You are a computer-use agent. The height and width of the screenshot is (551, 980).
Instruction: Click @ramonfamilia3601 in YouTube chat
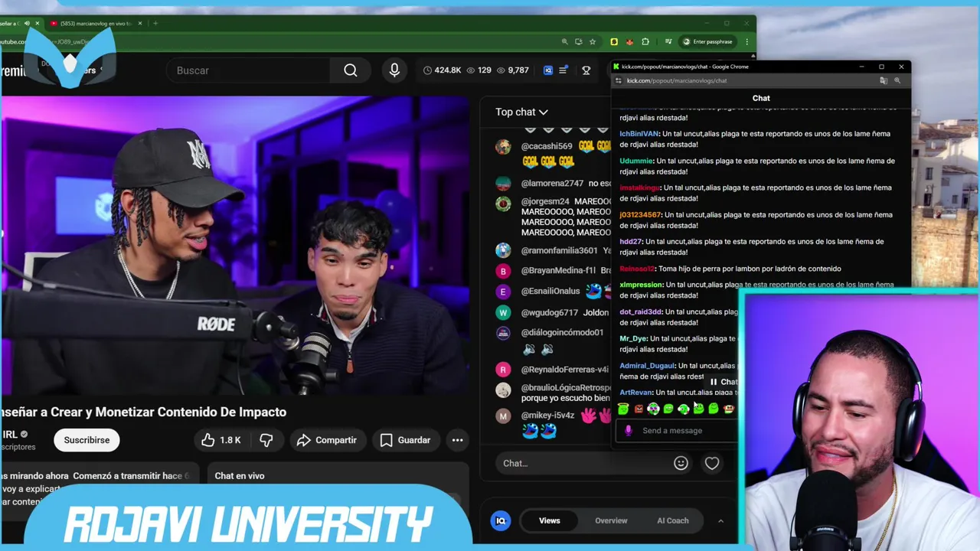[x=559, y=251]
